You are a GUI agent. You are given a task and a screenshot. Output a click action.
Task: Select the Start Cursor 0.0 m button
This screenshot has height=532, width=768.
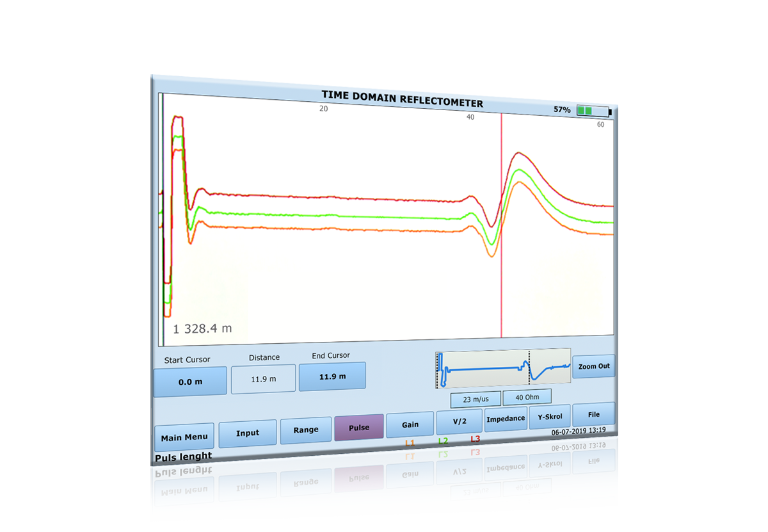[190, 381]
